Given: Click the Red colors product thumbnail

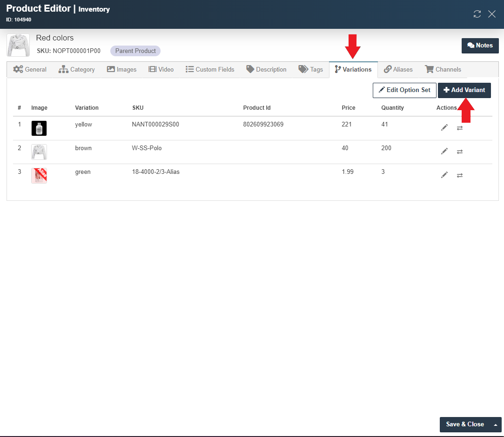Looking at the screenshot, I should tap(18, 45).
